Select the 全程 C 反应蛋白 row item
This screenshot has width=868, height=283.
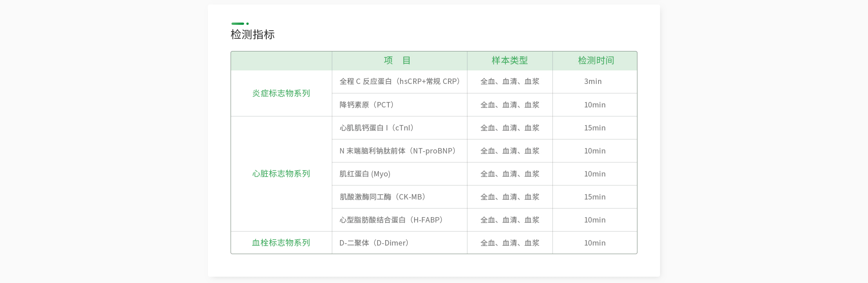(x=400, y=82)
